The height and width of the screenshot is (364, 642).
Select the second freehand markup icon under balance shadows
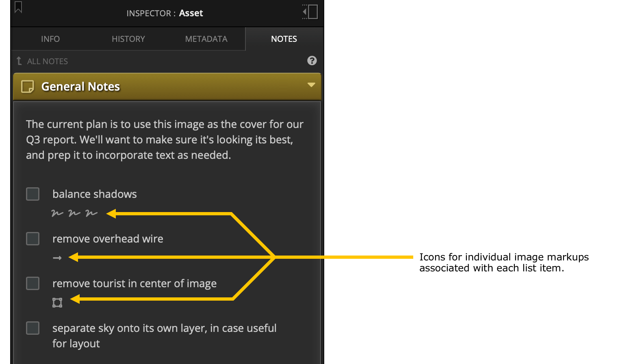click(74, 213)
